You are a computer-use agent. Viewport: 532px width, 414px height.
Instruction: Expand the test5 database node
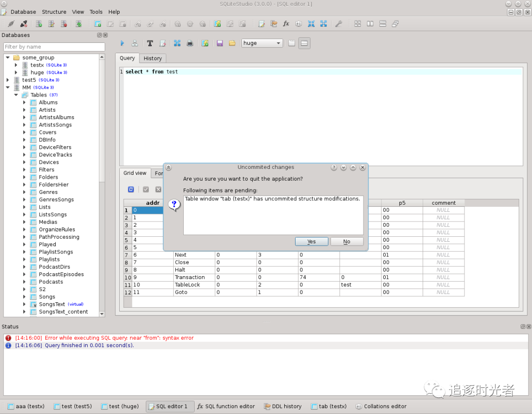(x=8, y=80)
